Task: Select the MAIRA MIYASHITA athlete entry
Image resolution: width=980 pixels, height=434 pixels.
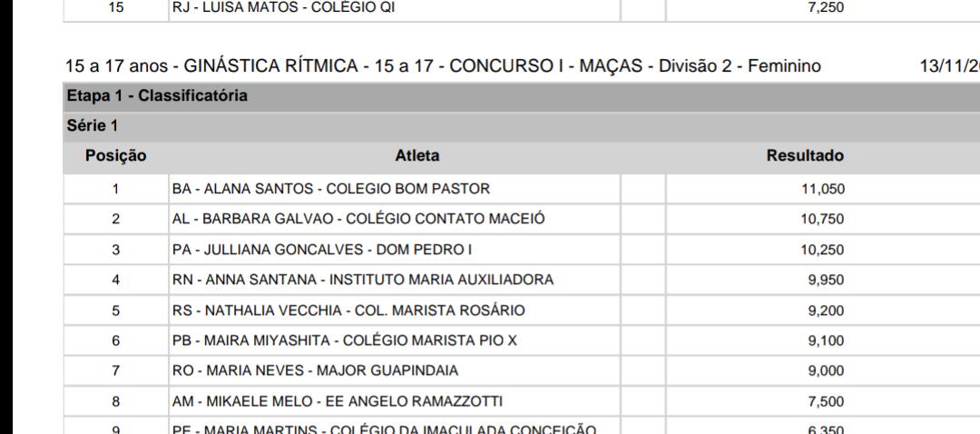Action: [344, 340]
